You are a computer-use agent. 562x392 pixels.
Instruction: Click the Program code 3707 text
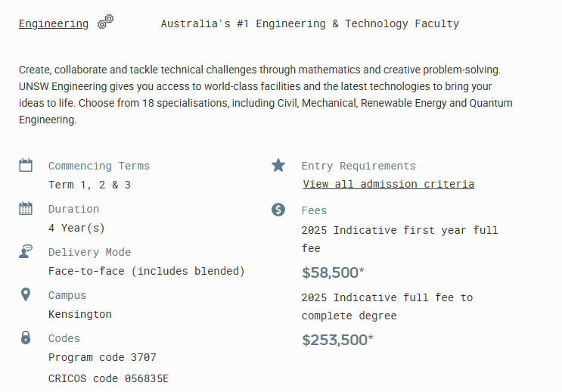[x=102, y=357]
